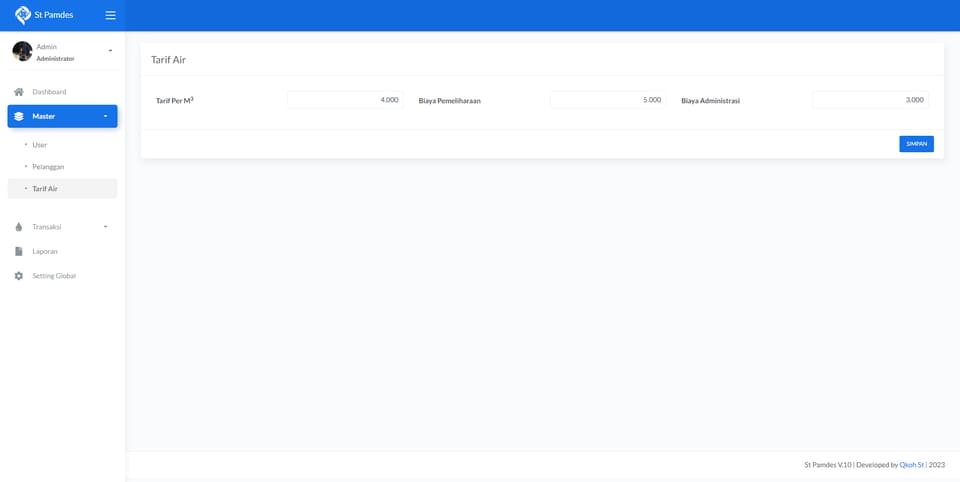The height and width of the screenshot is (482, 960).
Task: Click the Biaya Administrasi label
Action: 711,100
